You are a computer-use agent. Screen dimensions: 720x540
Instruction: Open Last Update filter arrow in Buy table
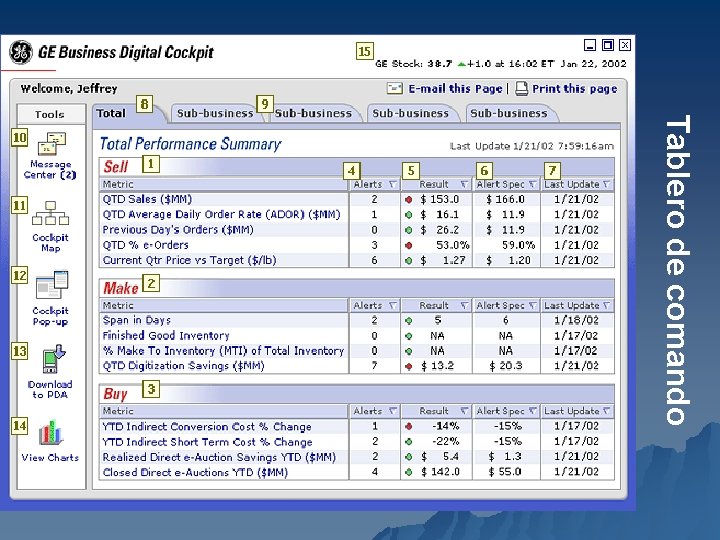pos(607,411)
